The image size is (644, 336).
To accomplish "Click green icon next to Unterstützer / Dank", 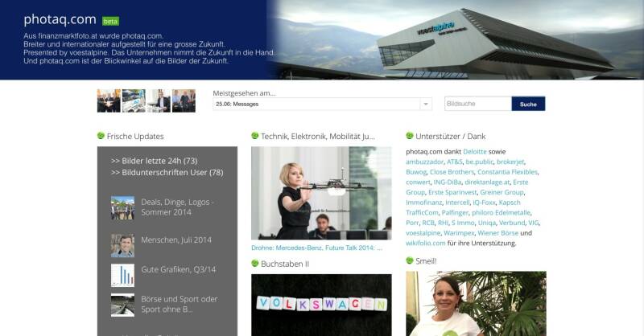I will 410,135.
